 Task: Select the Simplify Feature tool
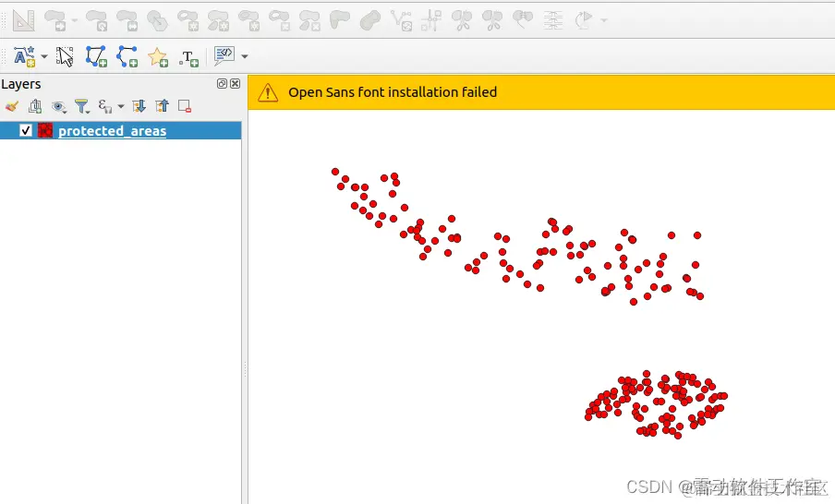[157, 20]
